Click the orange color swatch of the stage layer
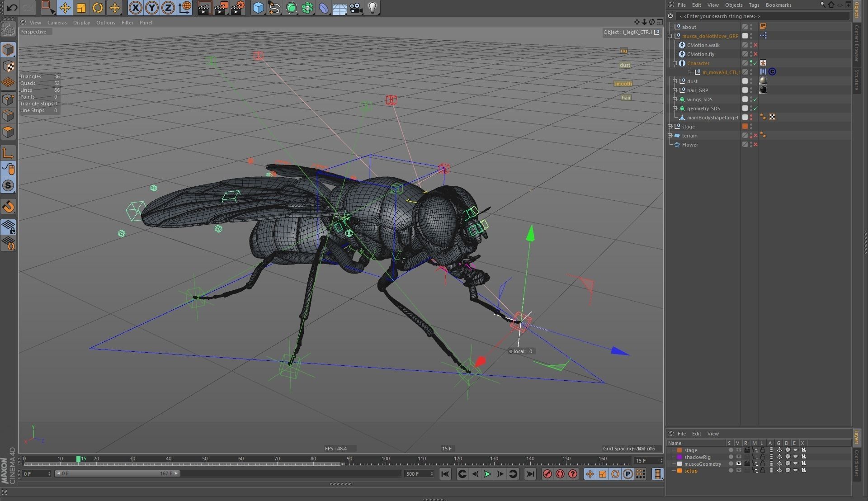 coord(680,450)
